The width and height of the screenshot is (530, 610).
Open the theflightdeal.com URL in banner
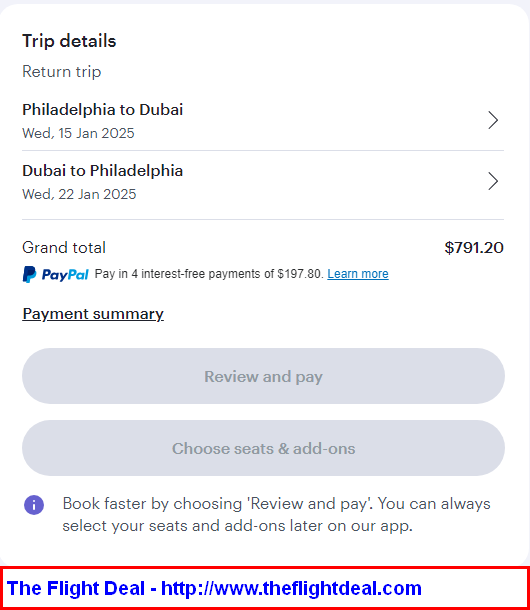[291, 588]
